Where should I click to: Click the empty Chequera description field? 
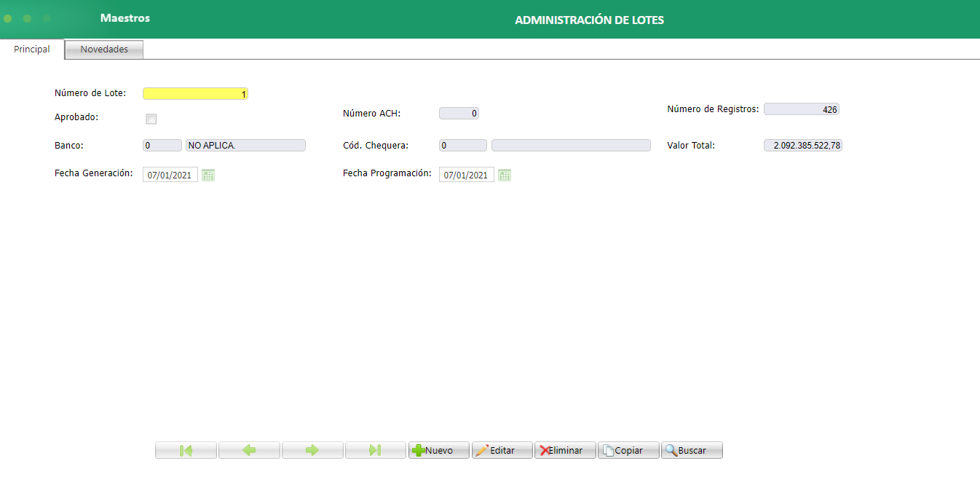571,145
